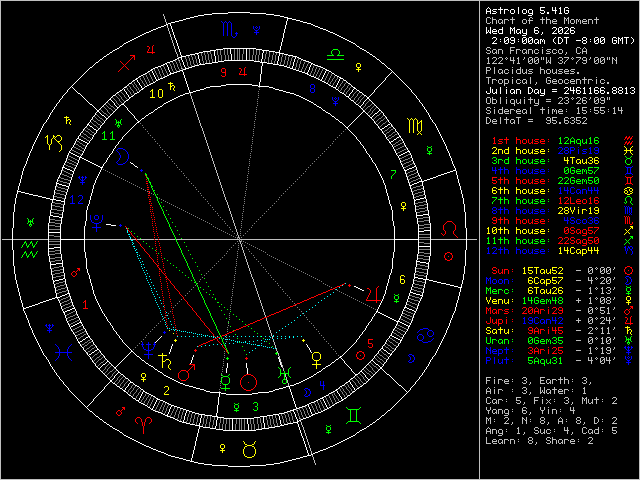Click the blue Cancer sign on the outer ring
Screen dimensions: 640x480
coord(425,336)
